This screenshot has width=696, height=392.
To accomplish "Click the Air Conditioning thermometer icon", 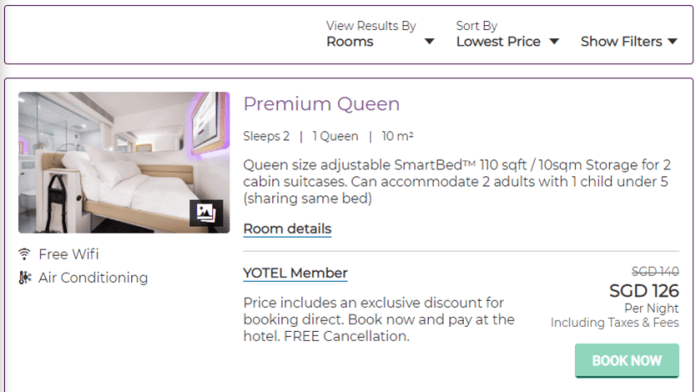I will click(x=25, y=278).
